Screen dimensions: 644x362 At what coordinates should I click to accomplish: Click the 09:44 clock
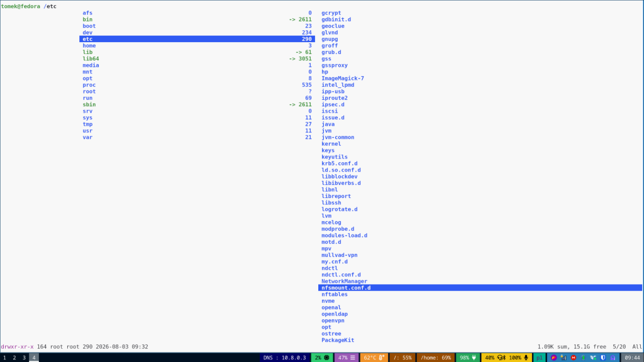point(632,358)
